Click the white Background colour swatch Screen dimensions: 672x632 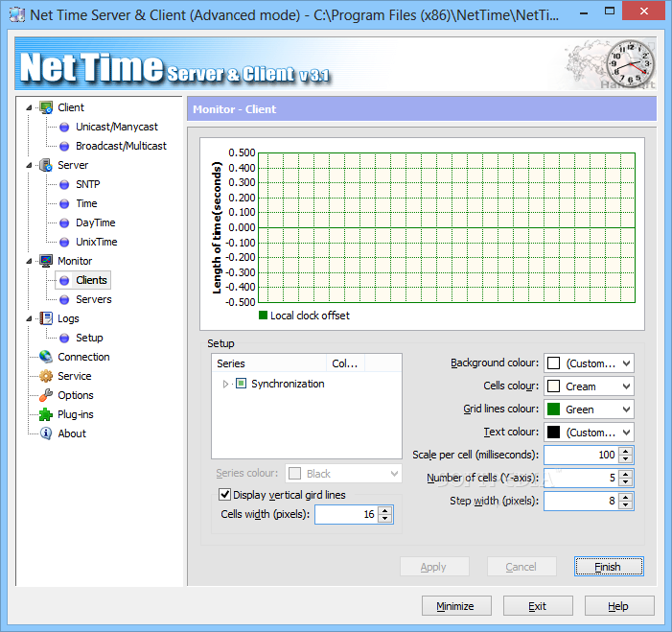[x=554, y=363]
